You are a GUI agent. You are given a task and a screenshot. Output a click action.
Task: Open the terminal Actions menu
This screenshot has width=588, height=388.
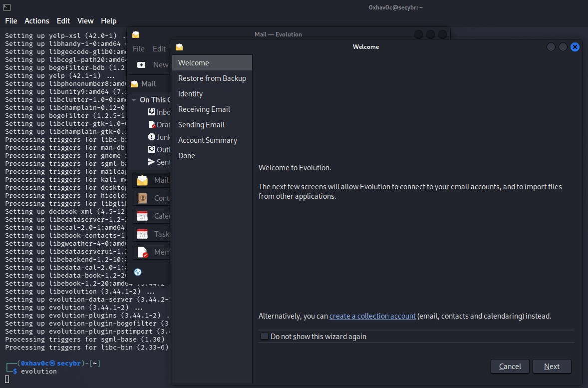click(x=37, y=21)
